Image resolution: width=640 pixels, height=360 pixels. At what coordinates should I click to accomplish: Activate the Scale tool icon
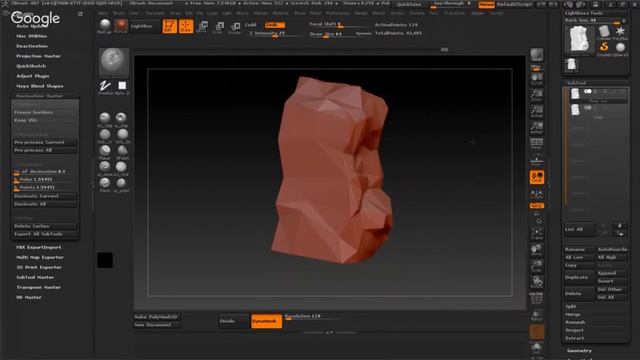click(218, 27)
